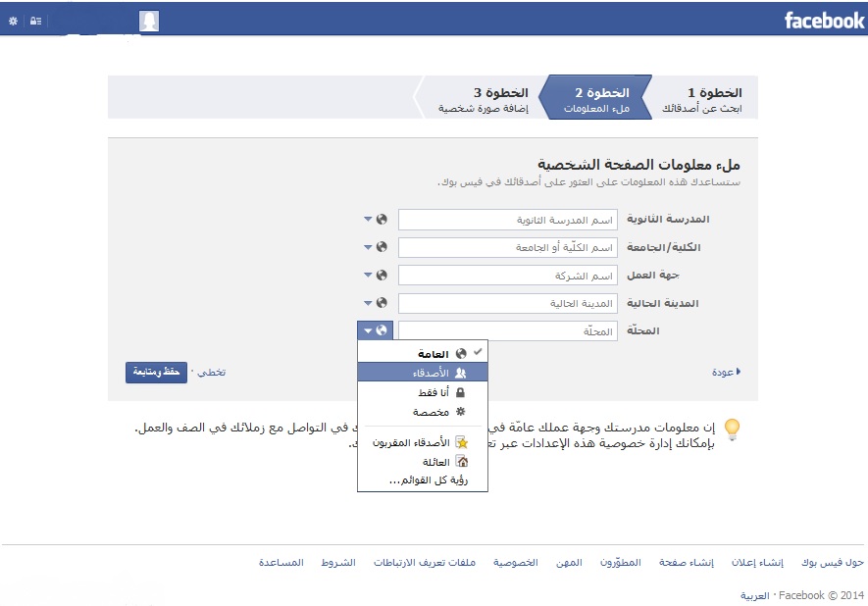
Task: Close the open hometown privacy dropdown button
Action: (x=376, y=330)
